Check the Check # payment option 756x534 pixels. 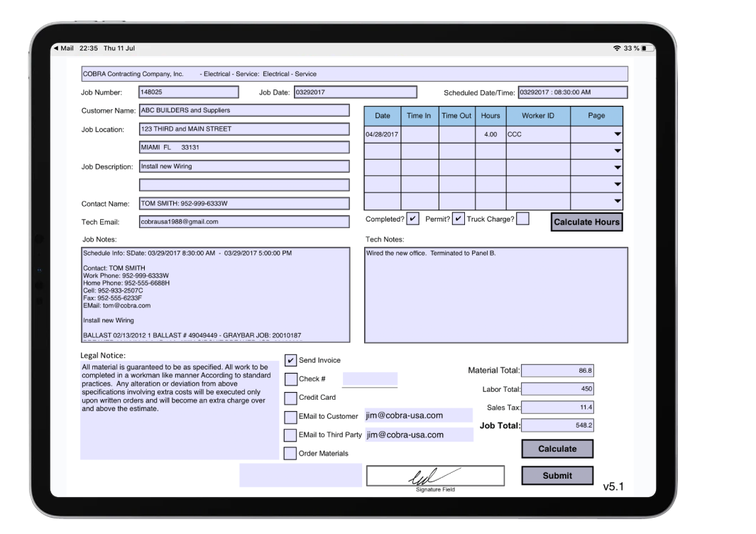(290, 379)
